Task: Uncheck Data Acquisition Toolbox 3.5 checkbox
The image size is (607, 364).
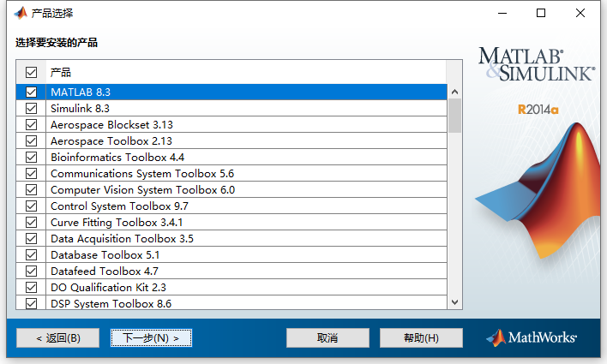Action: [32, 238]
